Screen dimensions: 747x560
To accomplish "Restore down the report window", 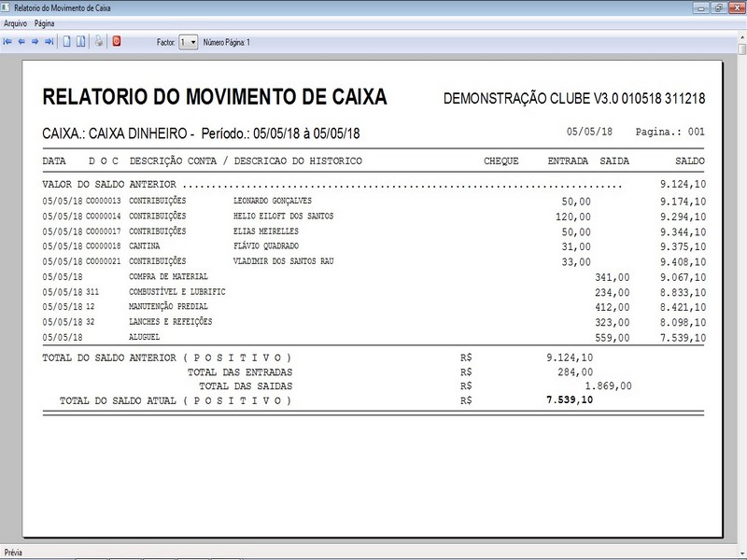I will pos(718,8).
